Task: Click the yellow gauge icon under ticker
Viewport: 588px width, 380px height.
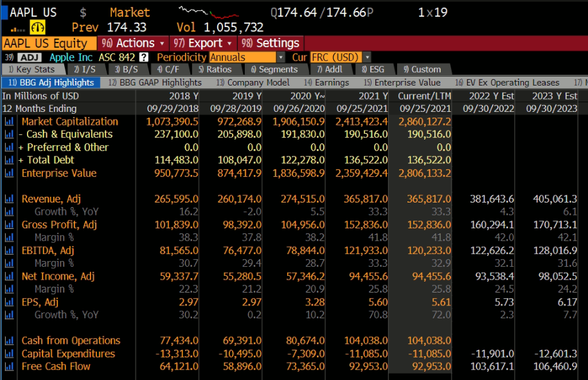Action: pyautogui.click(x=38, y=28)
